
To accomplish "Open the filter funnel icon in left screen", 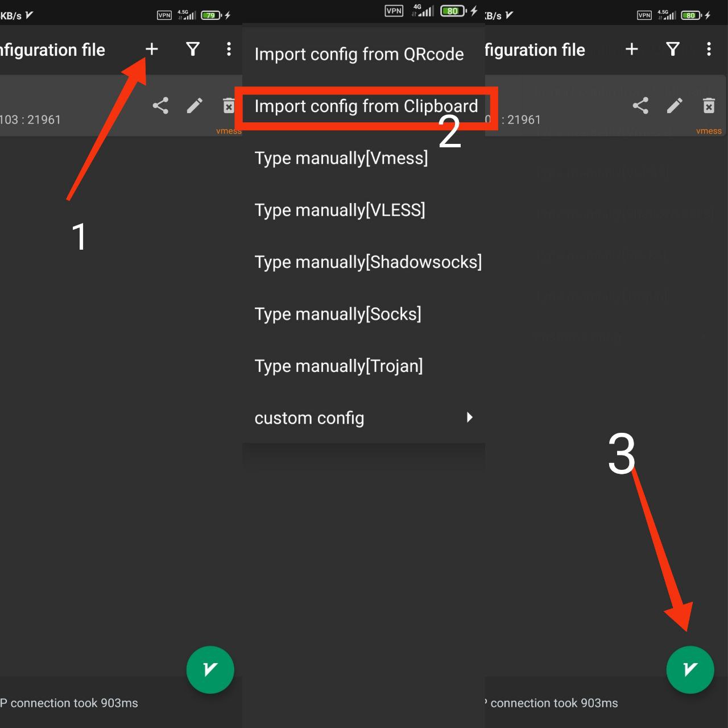I will tap(193, 49).
